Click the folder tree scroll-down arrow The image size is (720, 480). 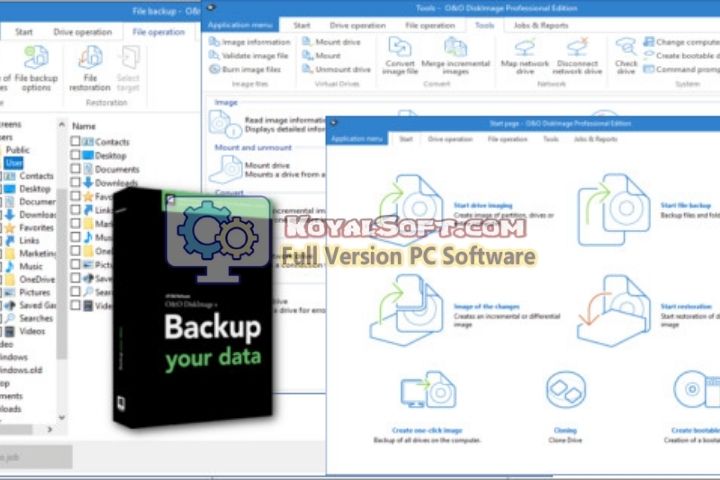62,417
